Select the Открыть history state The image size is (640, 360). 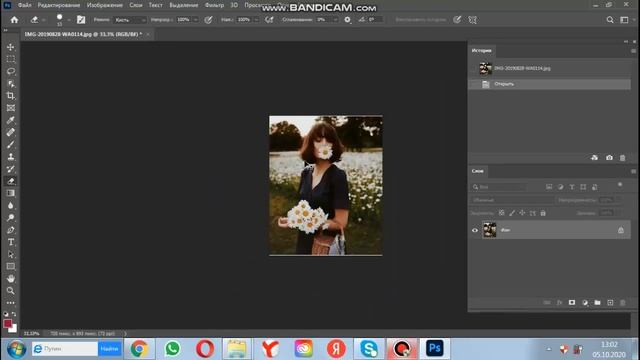(x=549, y=84)
